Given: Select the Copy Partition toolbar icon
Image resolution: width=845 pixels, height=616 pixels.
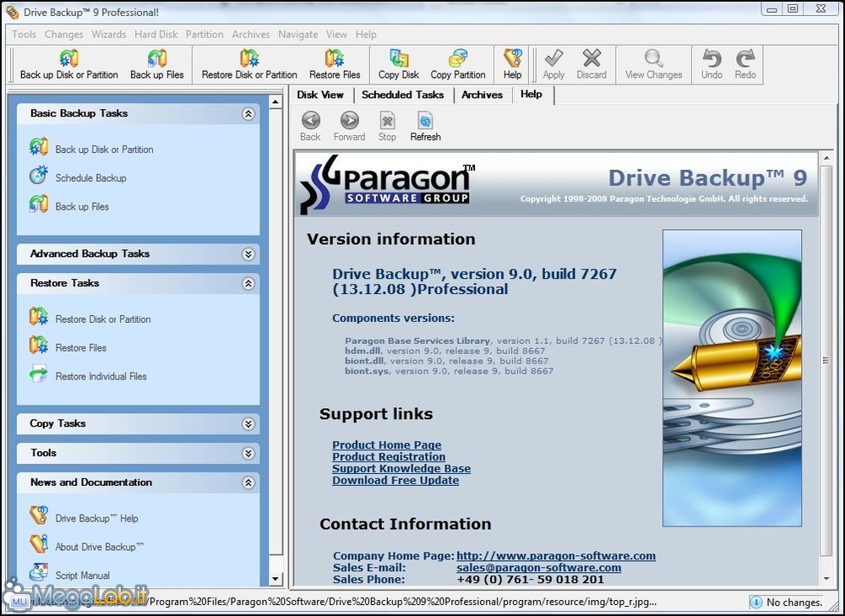Looking at the screenshot, I should tap(458, 59).
